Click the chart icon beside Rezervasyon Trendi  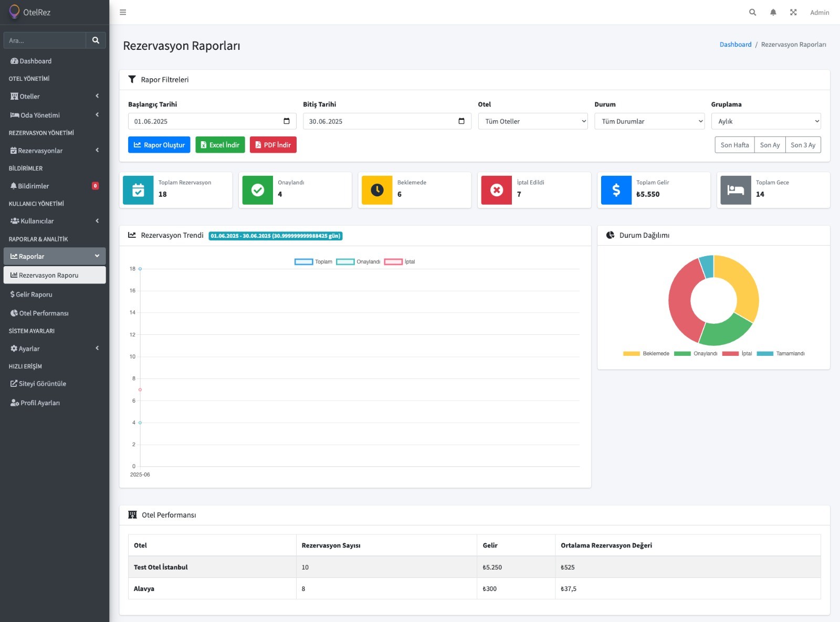pos(132,235)
